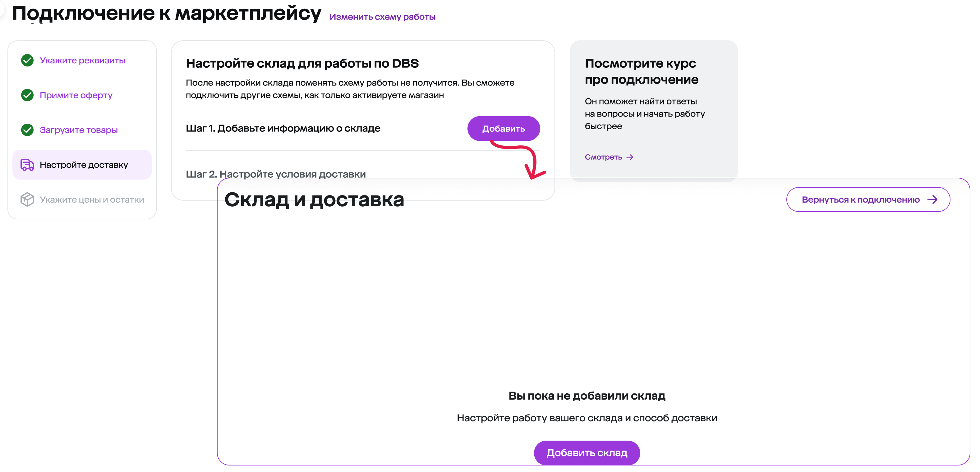Image resolution: width=980 pixels, height=472 pixels.
Task: Click the arrow icon next to Смотреть
Action: (x=630, y=157)
